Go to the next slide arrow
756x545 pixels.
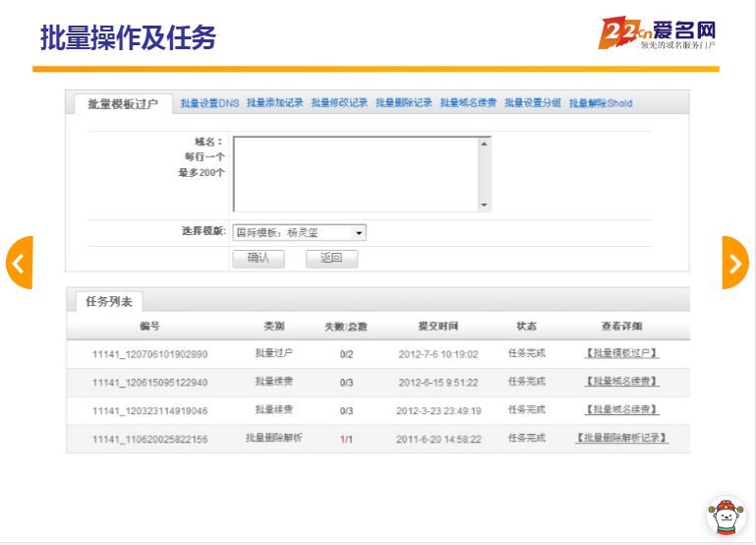(x=735, y=263)
